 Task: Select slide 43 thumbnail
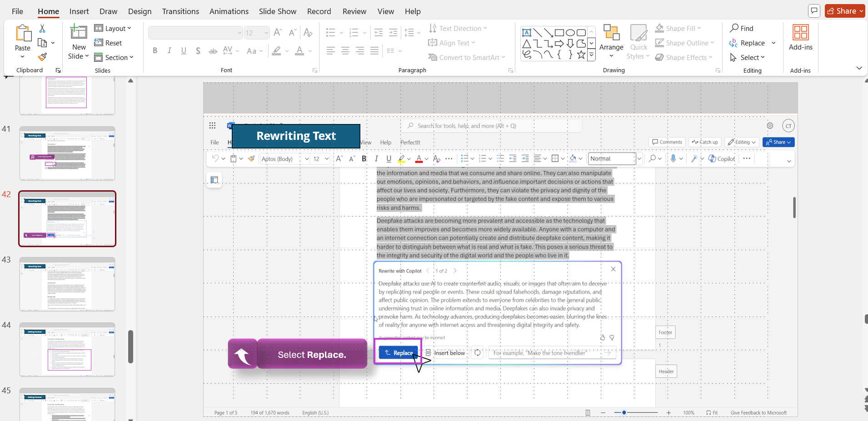[67, 284]
